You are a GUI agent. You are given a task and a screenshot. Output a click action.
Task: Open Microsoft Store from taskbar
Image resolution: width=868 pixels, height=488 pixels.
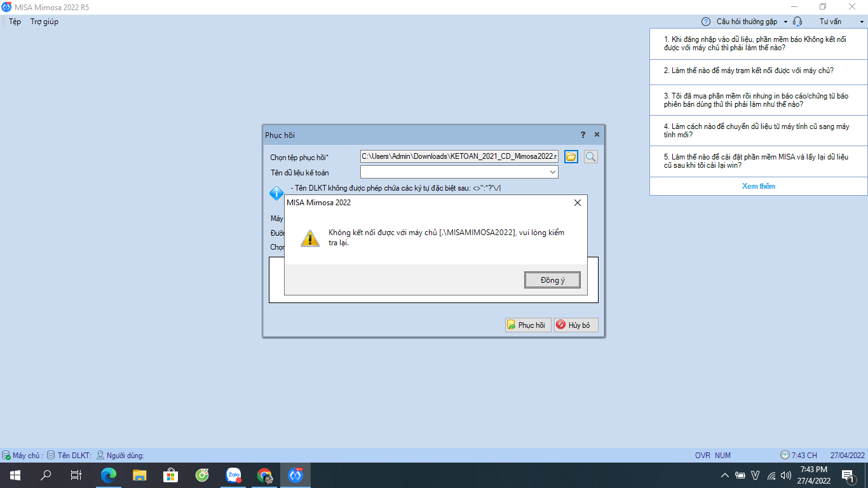tap(171, 475)
